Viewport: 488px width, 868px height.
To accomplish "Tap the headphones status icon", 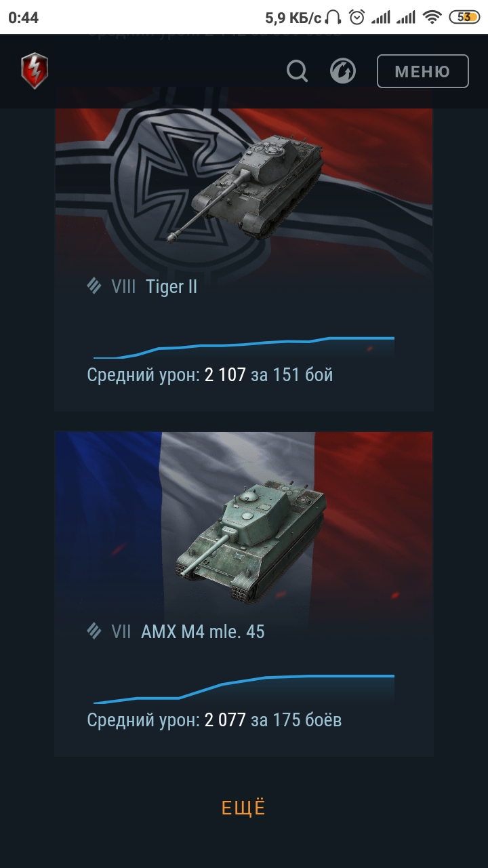I will pyautogui.click(x=333, y=18).
